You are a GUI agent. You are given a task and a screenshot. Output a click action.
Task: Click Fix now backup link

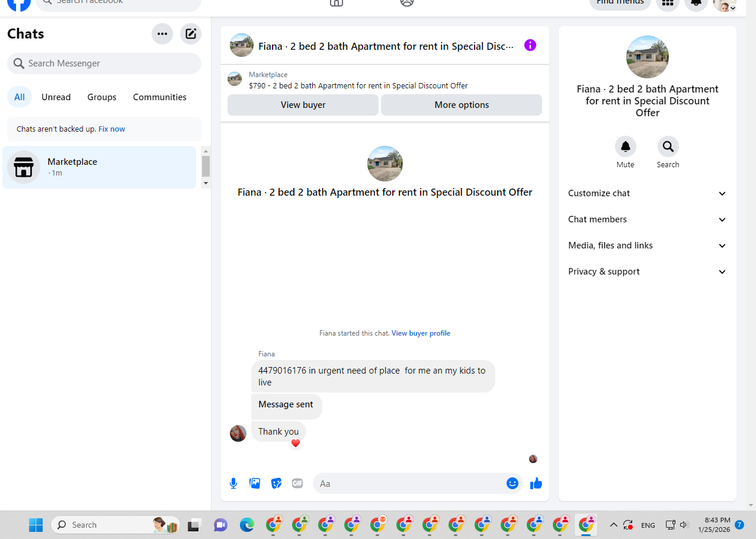pyautogui.click(x=111, y=129)
